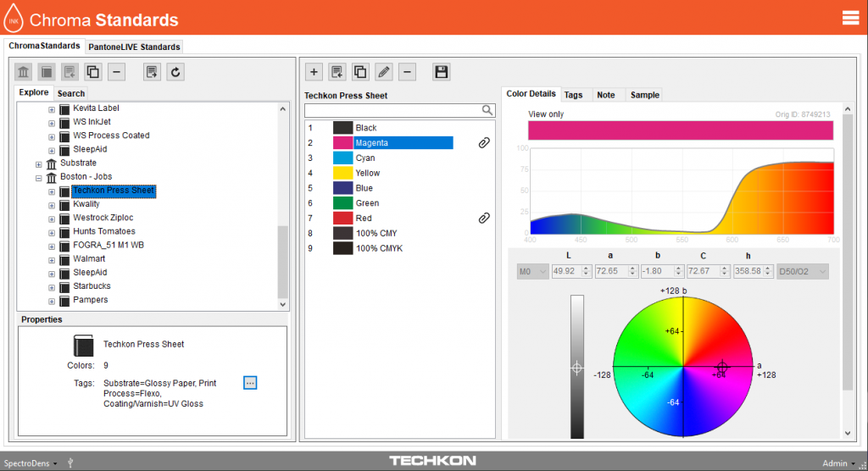Click the import book icon in the left toolbar
Image resolution: width=868 pixels, height=471 pixels.
click(70, 72)
